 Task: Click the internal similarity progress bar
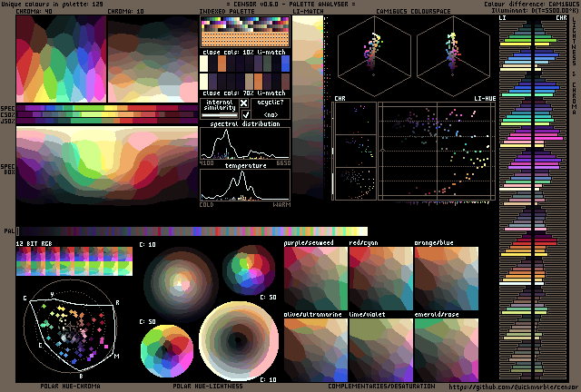point(220,115)
